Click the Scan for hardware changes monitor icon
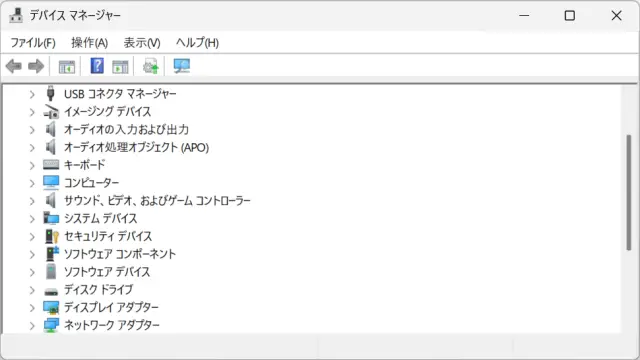Viewport: 640px width, 360px height. tap(182, 66)
